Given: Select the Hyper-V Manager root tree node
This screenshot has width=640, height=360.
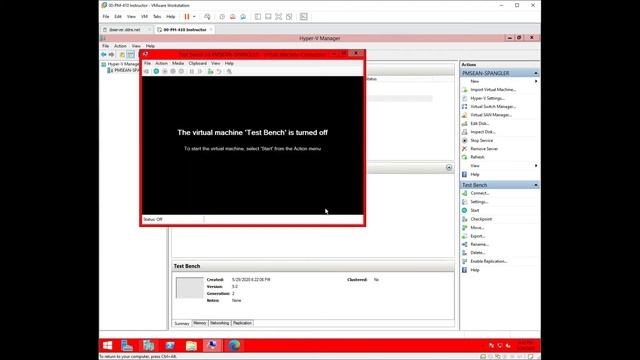Looking at the screenshot, I should pyautogui.click(x=121, y=64).
